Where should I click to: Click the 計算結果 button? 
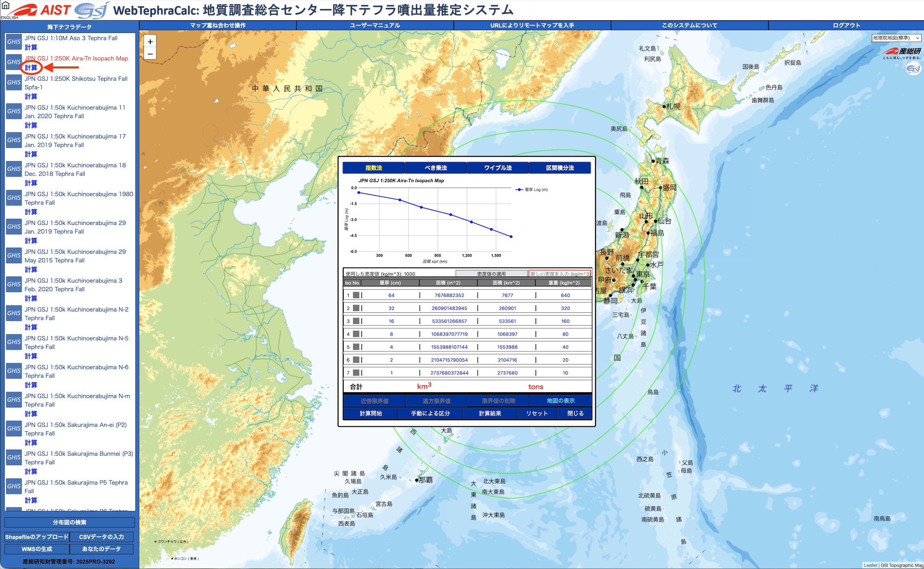point(490,413)
